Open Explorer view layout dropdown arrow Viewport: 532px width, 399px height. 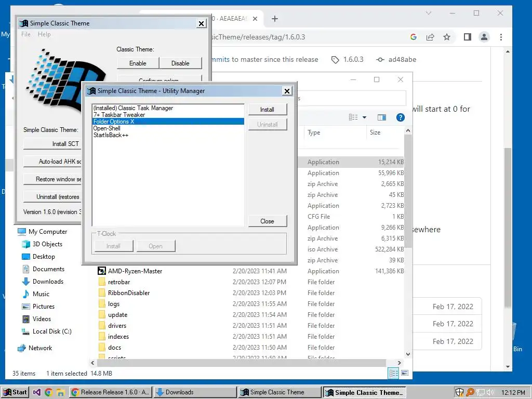(x=364, y=117)
